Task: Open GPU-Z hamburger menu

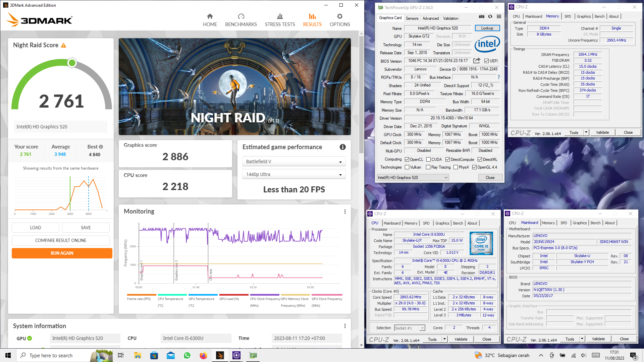Action: click(499, 16)
